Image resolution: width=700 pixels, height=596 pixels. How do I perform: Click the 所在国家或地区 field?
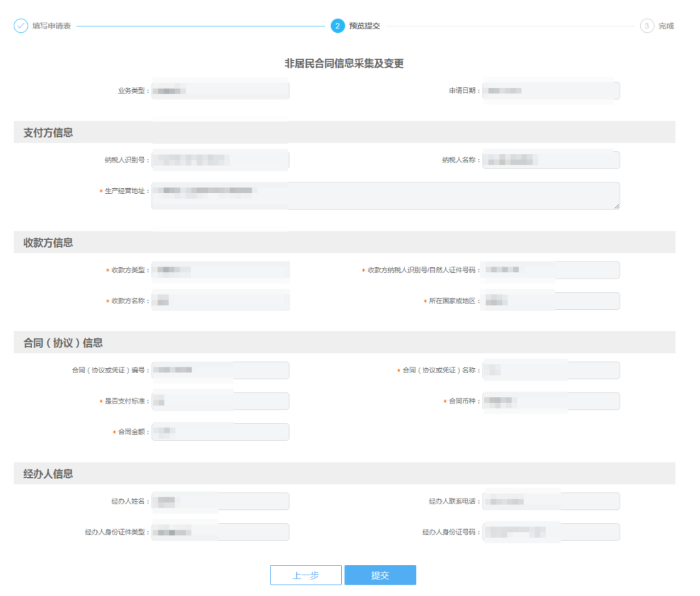tap(551, 301)
